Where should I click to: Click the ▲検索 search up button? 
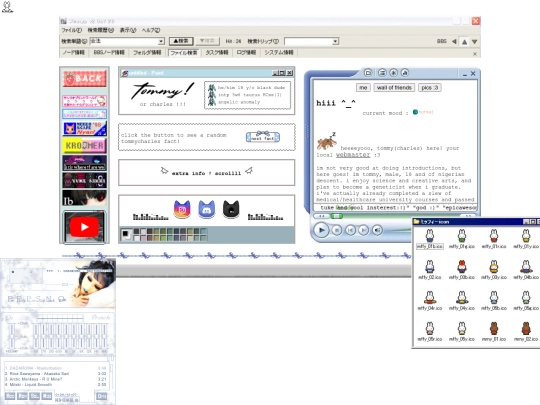[x=181, y=41]
